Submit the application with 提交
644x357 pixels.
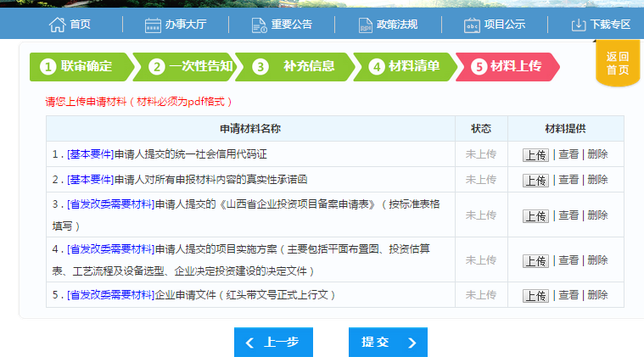pos(388,342)
